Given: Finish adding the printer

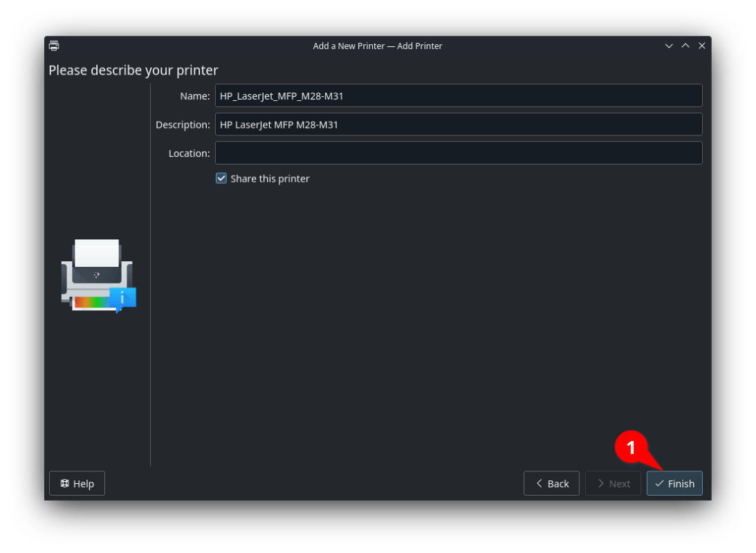Looking at the screenshot, I should click(x=674, y=484).
